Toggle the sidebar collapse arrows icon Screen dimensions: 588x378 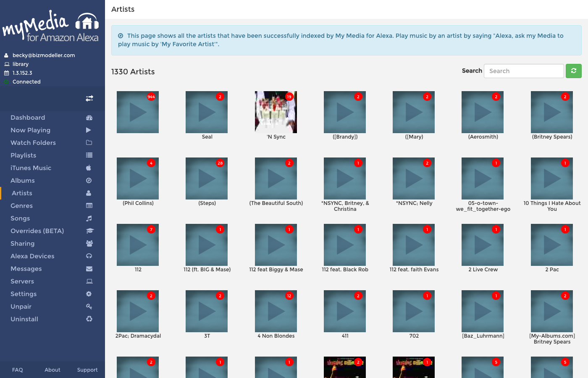pos(89,98)
